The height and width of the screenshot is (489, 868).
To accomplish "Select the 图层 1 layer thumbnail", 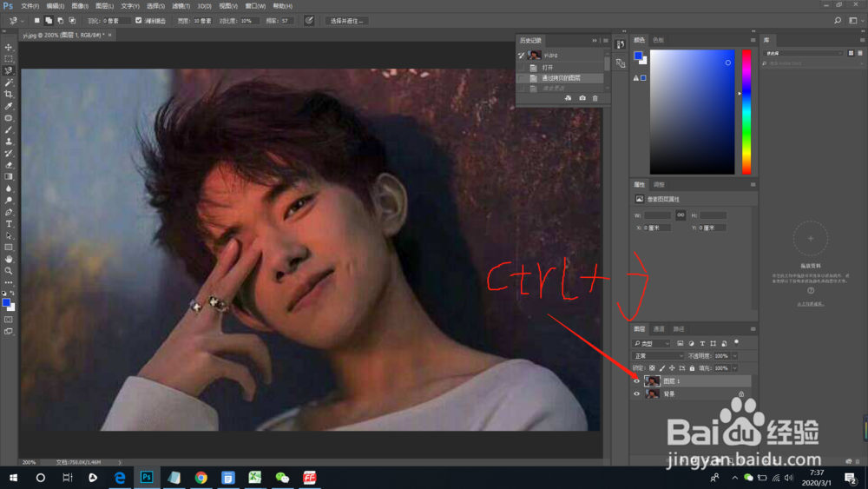I will 652,381.
